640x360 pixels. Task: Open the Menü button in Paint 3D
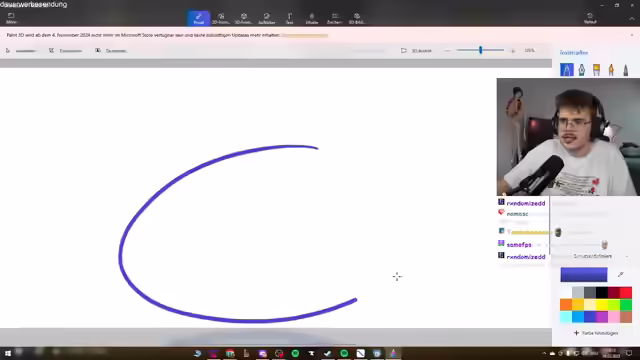point(11,18)
